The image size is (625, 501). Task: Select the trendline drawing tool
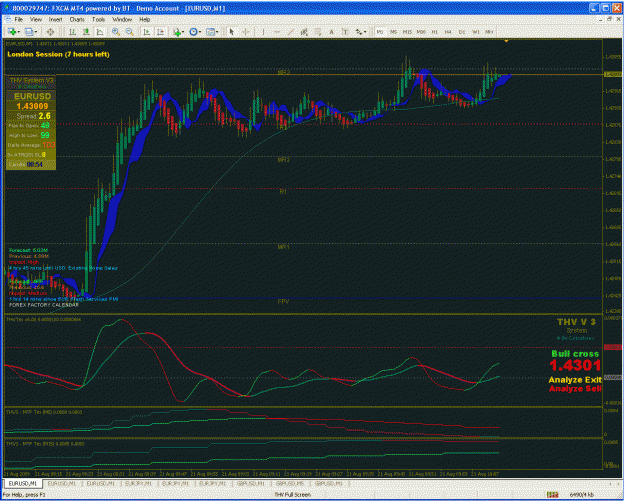tap(291, 32)
